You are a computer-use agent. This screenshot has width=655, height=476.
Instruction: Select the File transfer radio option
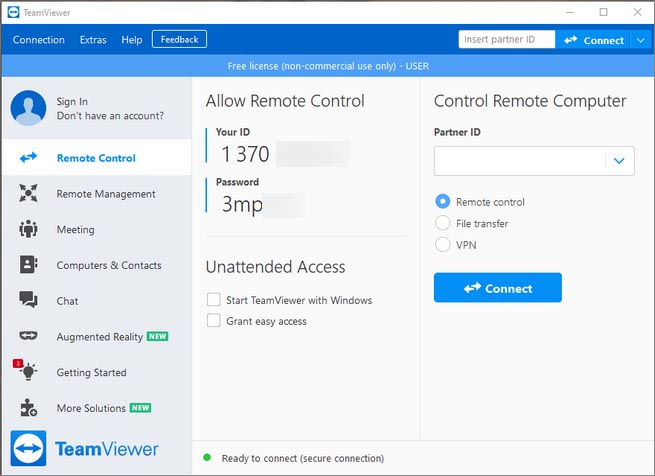(x=443, y=223)
